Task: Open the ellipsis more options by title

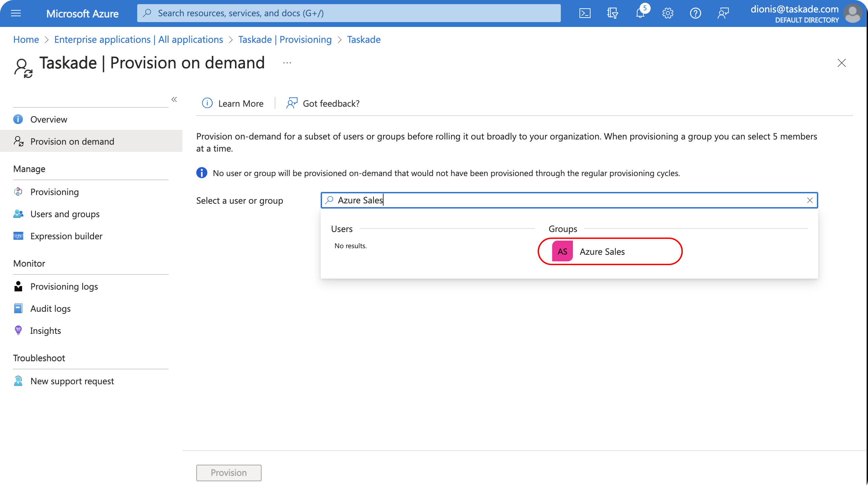Action: point(287,63)
